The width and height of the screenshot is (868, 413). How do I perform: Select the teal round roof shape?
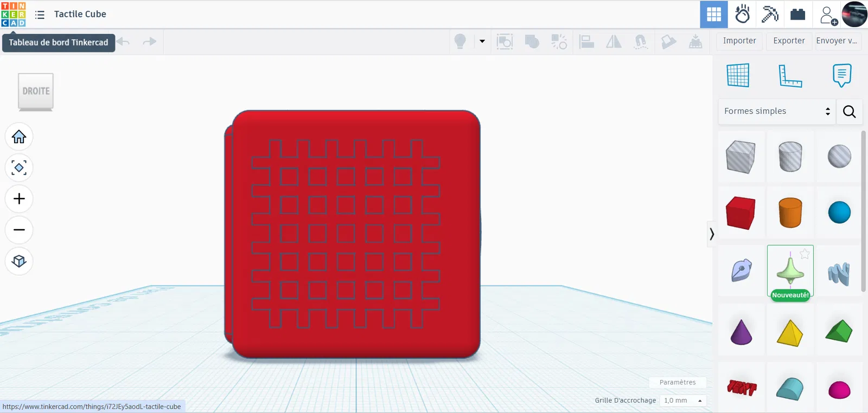[x=790, y=388]
